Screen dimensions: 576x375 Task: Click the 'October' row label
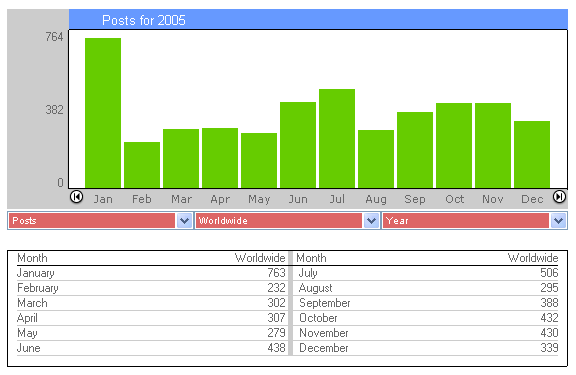click(x=318, y=318)
